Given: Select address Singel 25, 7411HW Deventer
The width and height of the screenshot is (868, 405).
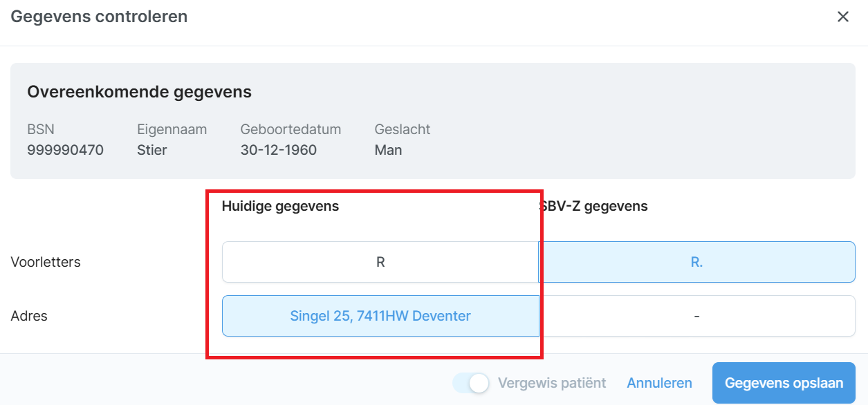Looking at the screenshot, I should coord(380,316).
